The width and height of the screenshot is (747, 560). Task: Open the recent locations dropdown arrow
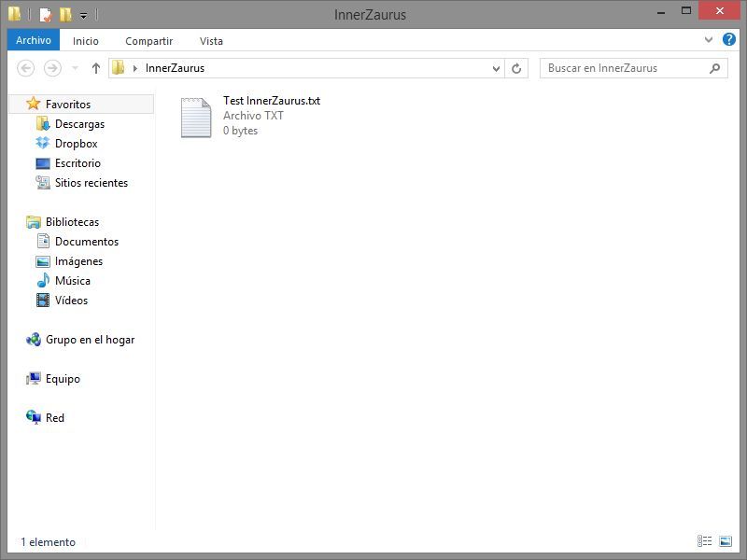75,68
